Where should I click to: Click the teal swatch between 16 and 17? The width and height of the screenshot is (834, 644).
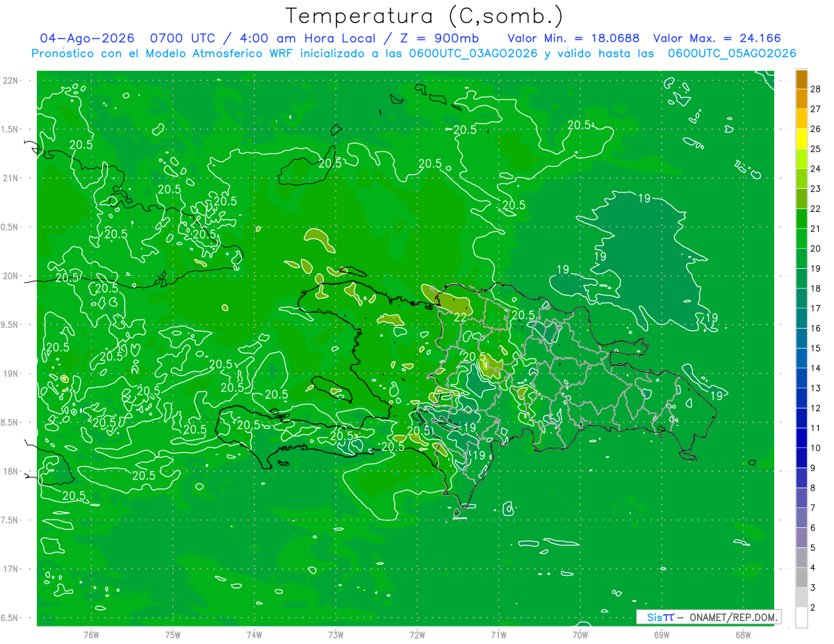tap(801, 319)
